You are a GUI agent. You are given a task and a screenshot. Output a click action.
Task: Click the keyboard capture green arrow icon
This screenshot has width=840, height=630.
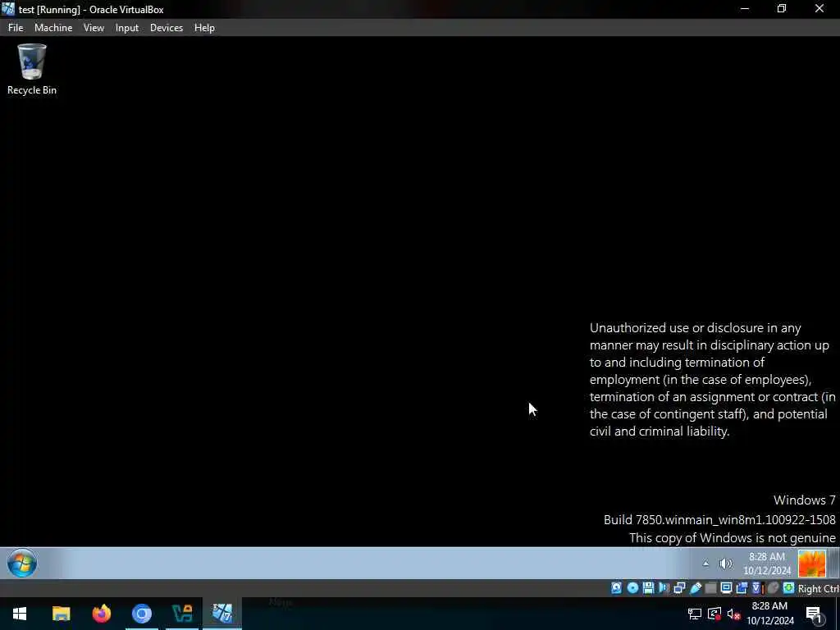pyautogui.click(x=788, y=588)
